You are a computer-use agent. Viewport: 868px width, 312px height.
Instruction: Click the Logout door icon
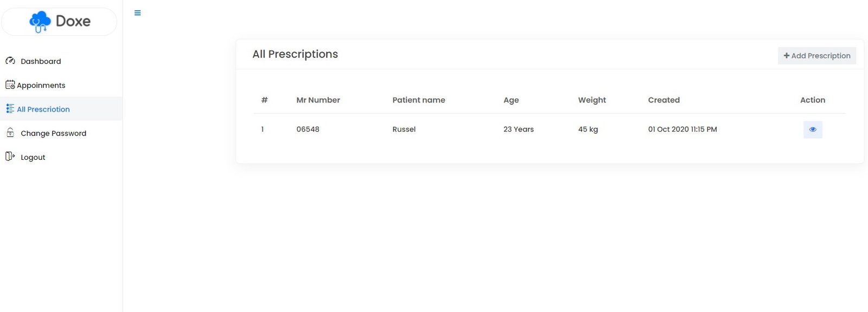(10, 157)
